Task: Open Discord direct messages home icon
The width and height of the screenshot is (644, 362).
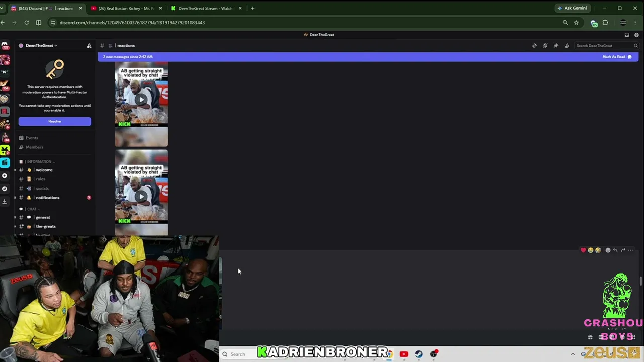Action: point(5,46)
